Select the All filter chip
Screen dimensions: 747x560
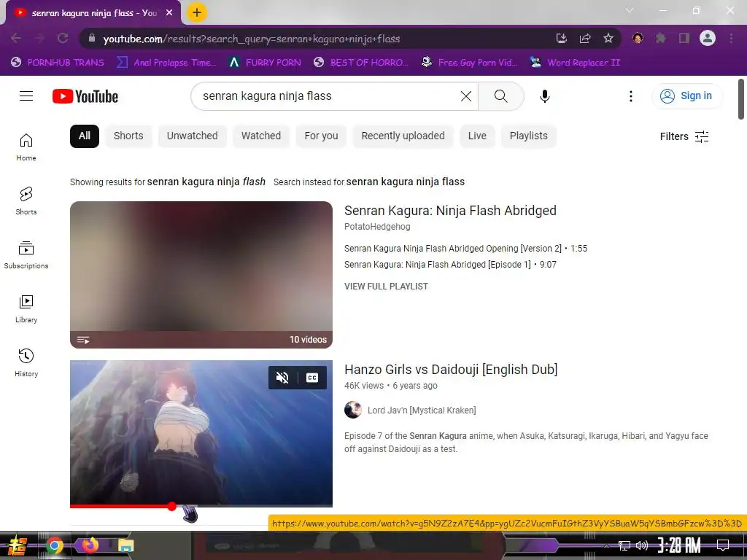click(x=85, y=136)
